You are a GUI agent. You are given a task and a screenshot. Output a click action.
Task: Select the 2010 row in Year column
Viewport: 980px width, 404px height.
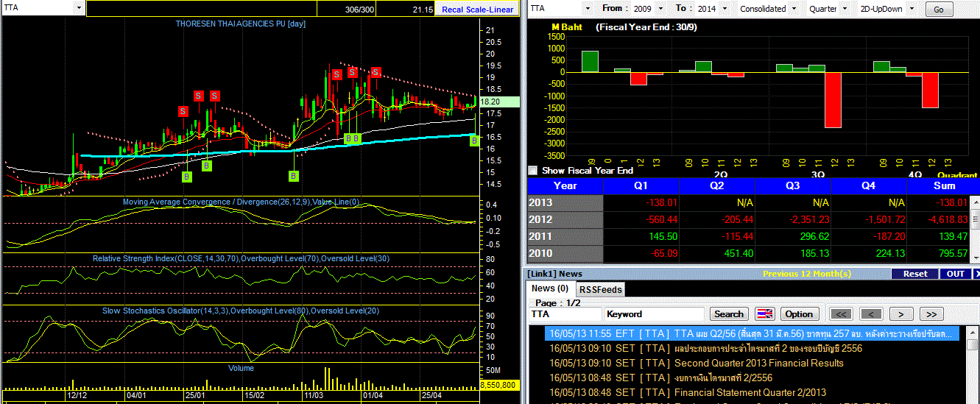pos(565,253)
